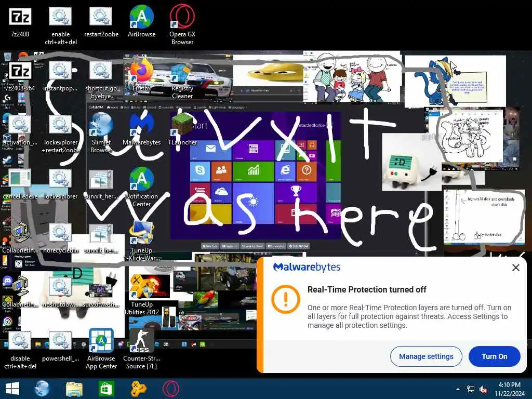
Task: Open the network status tray icon
Action: 471,389
